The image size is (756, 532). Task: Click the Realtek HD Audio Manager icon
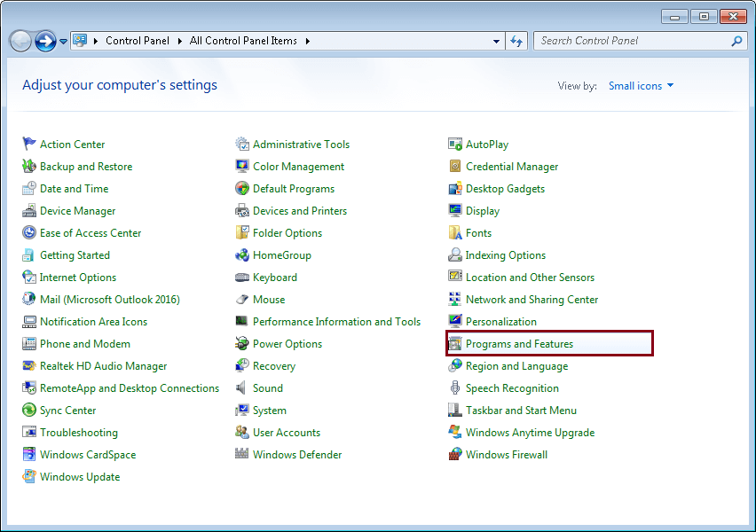[x=29, y=365]
